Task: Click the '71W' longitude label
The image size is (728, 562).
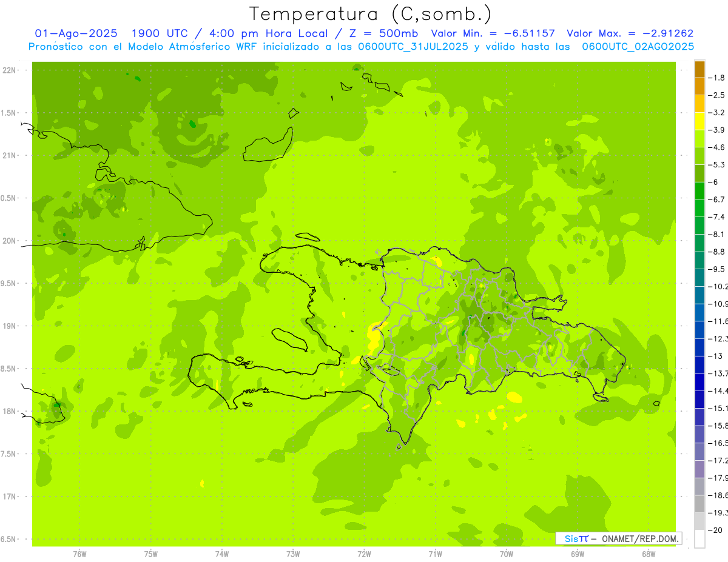Action: click(x=435, y=554)
